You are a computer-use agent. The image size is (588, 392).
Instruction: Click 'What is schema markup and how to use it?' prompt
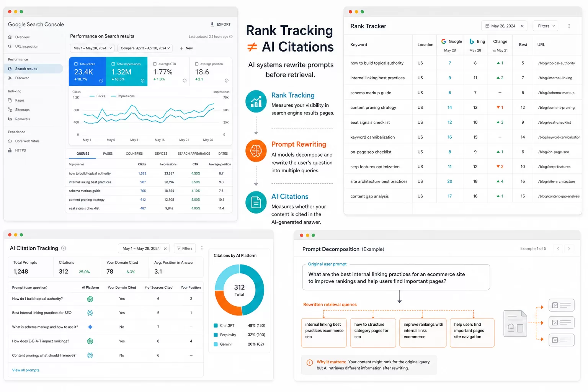(x=45, y=327)
